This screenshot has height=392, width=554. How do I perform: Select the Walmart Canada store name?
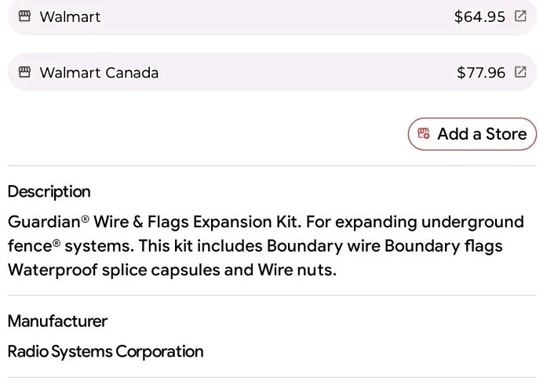(x=99, y=73)
